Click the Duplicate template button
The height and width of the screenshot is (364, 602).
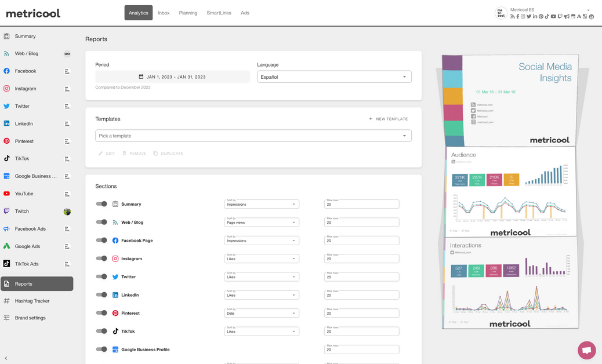[168, 154]
